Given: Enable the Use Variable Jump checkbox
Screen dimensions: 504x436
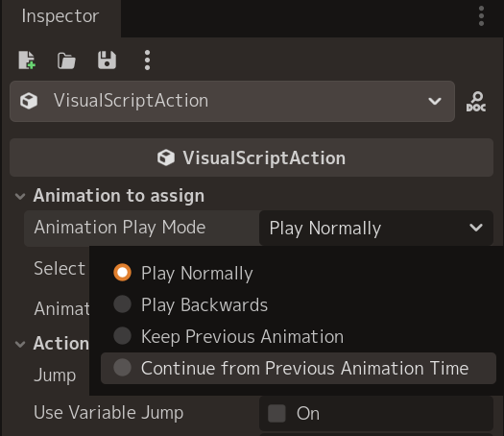Looking at the screenshot, I should 276,413.
